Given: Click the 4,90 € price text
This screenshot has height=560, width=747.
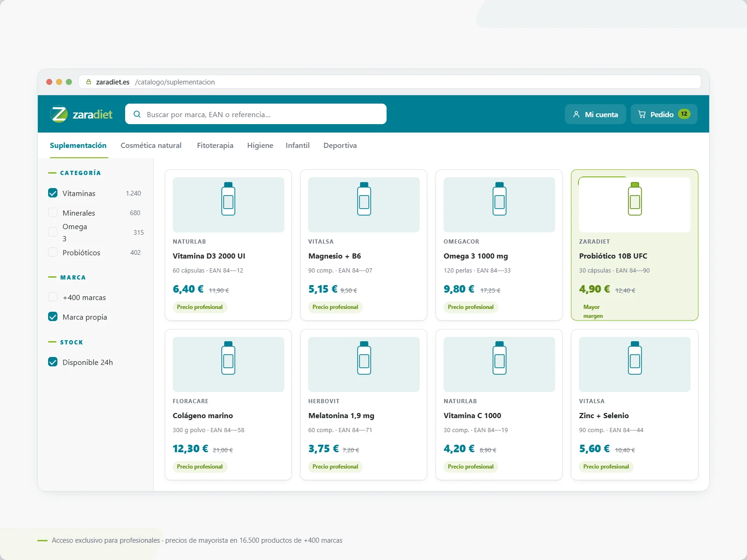Looking at the screenshot, I should (x=594, y=289).
